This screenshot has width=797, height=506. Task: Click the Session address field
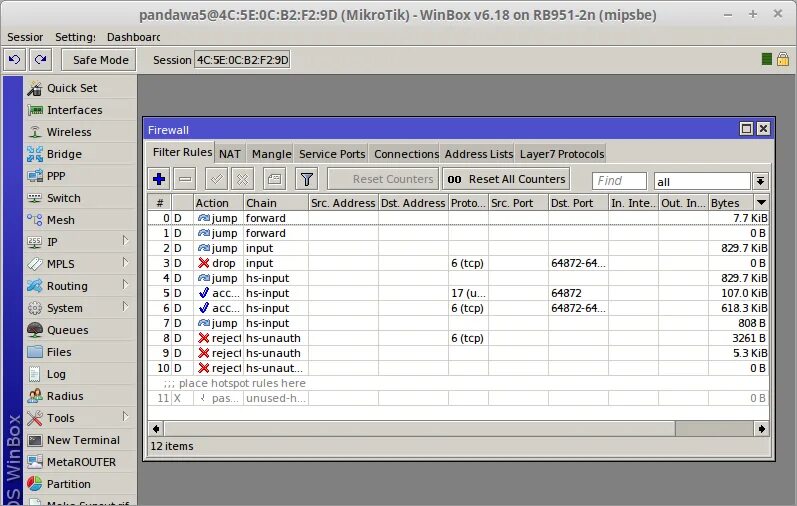pyautogui.click(x=242, y=60)
